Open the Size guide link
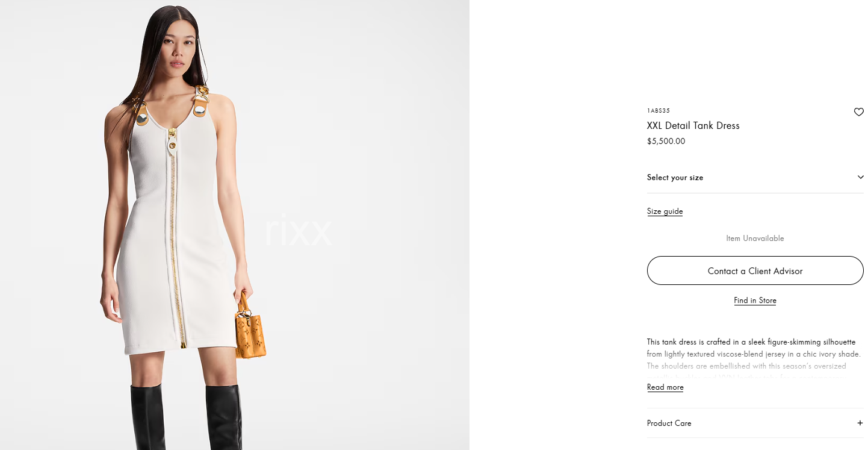868x450 pixels. tap(665, 211)
